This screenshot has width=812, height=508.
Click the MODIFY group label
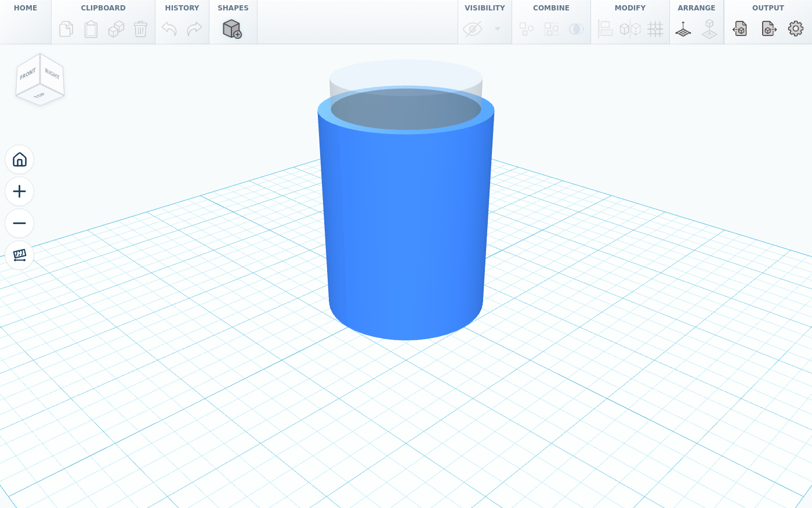630,8
